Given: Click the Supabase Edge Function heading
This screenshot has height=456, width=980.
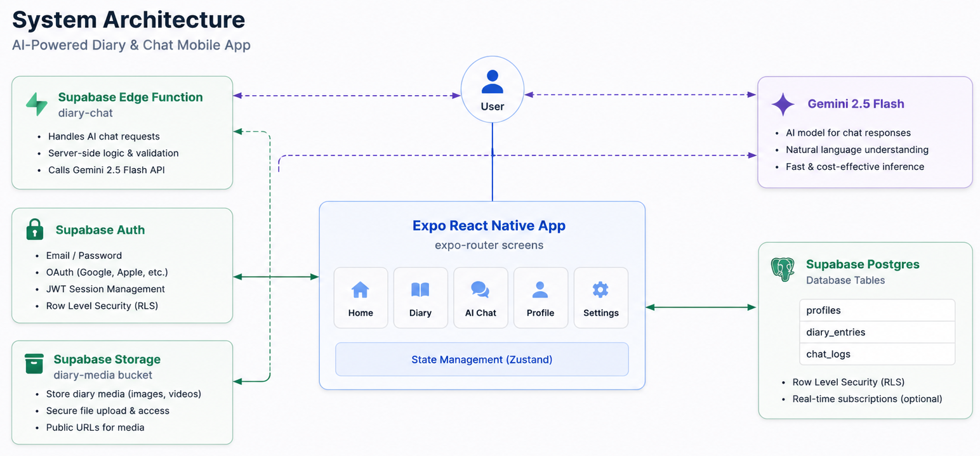Looking at the screenshot, I should point(130,97).
